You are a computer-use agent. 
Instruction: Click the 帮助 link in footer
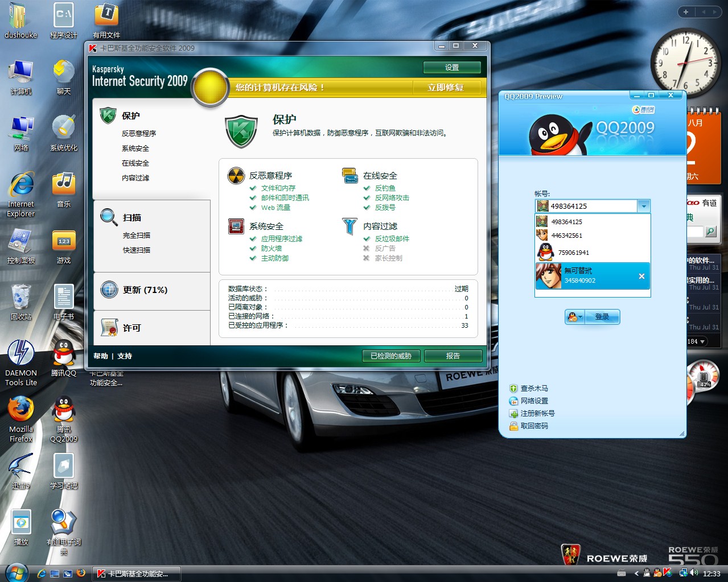click(101, 356)
